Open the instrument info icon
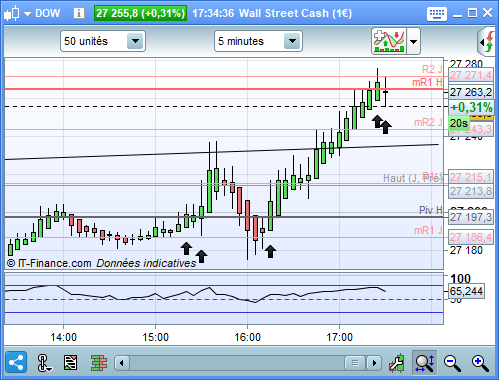499x380 pixels. click(x=79, y=13)
